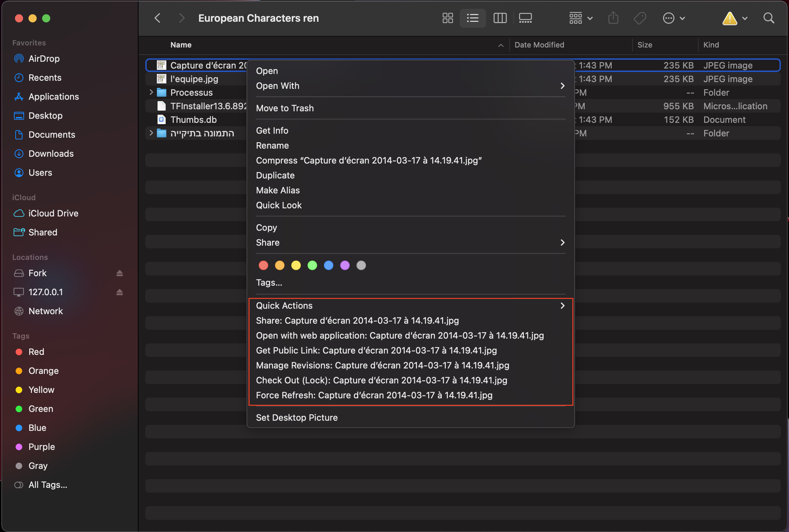This screenshot has width=789, height=532.
Task: Toggle the Fork location eject button
Action: click(121, 273)
